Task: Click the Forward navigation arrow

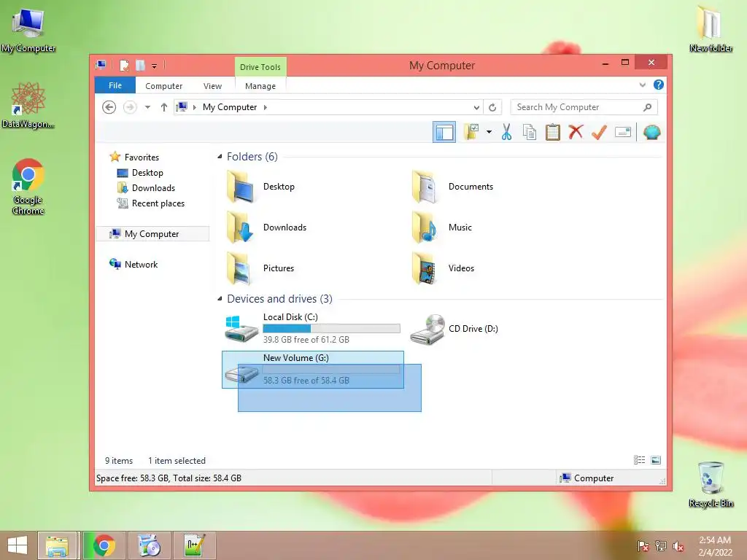Action: click(130, 107)
